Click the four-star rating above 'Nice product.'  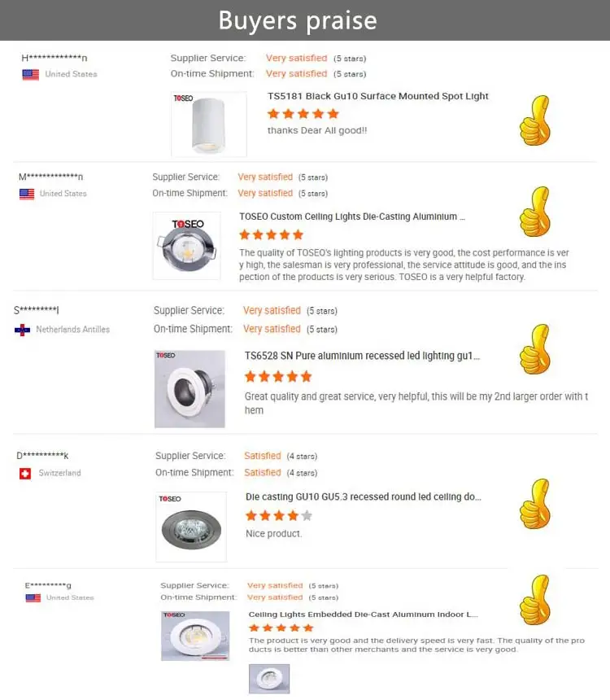tap(278, 515)
